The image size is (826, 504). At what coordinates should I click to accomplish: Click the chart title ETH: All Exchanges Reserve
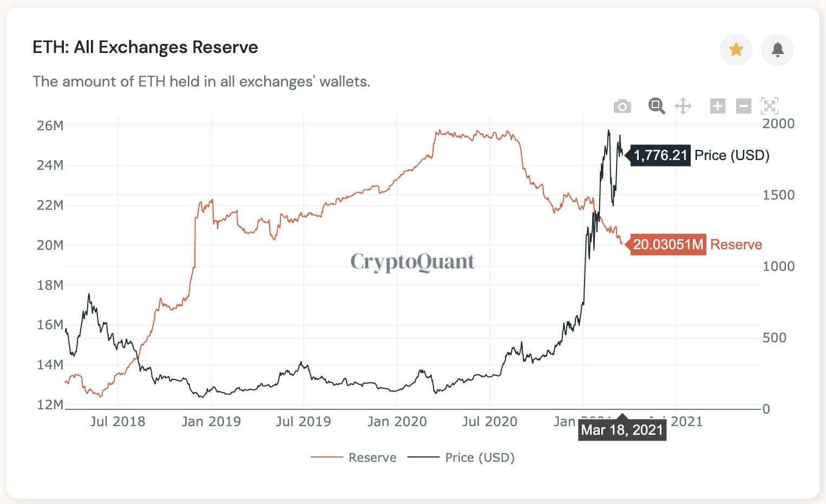pyautogui.click(x=145, y=47)
